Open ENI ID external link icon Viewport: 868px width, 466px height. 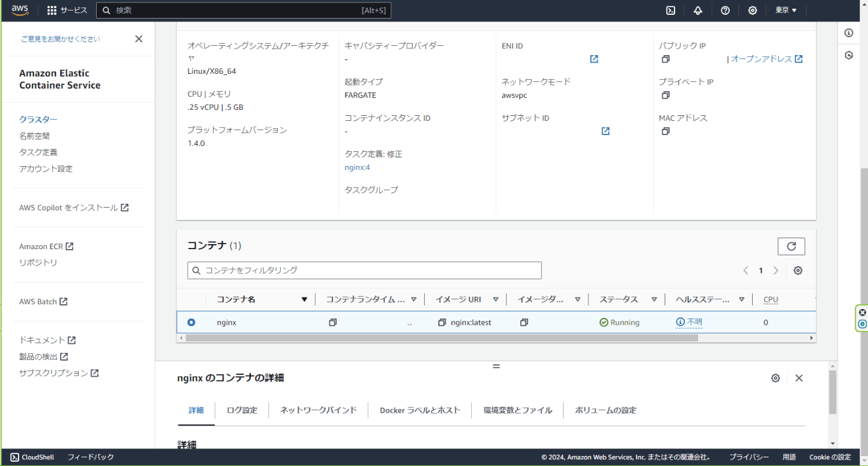point(594,59)
